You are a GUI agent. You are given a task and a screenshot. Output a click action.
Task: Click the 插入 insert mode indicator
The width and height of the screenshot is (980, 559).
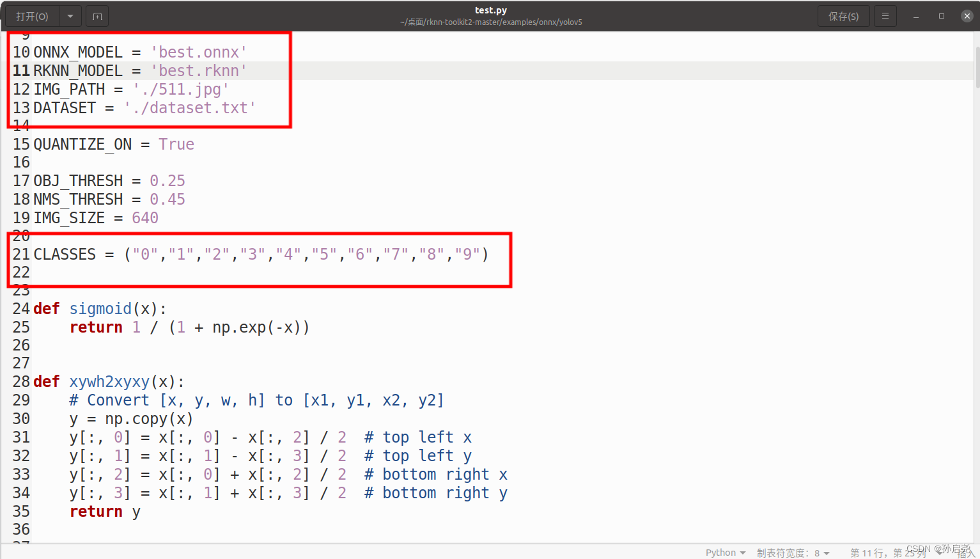pyautogui.click(x=966, y=554)
